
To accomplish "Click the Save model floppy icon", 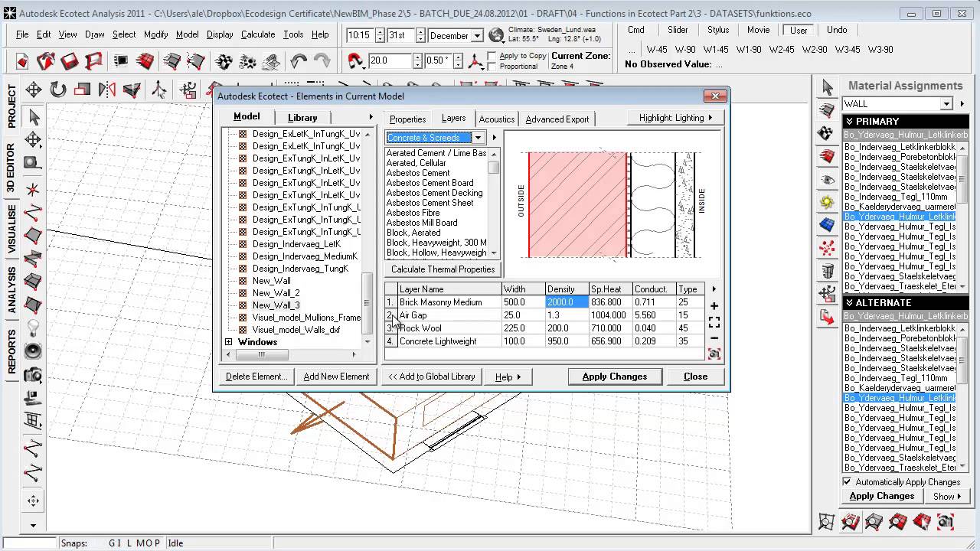I will click(x=70, y=61).
